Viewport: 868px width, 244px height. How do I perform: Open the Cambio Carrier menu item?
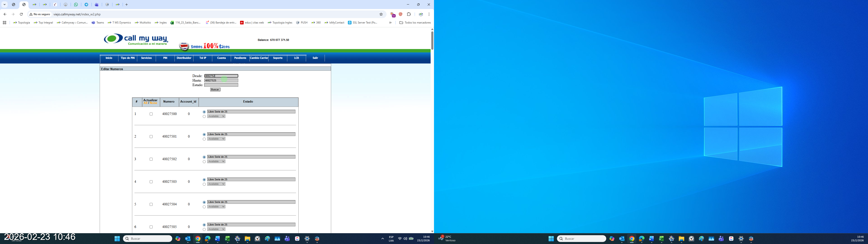click(259, 58)
